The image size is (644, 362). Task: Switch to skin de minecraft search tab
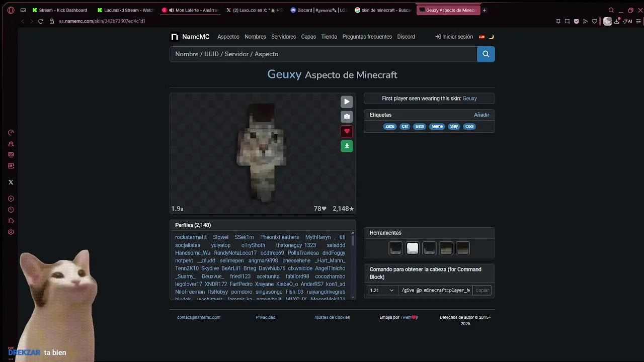(x=383, y=10)
